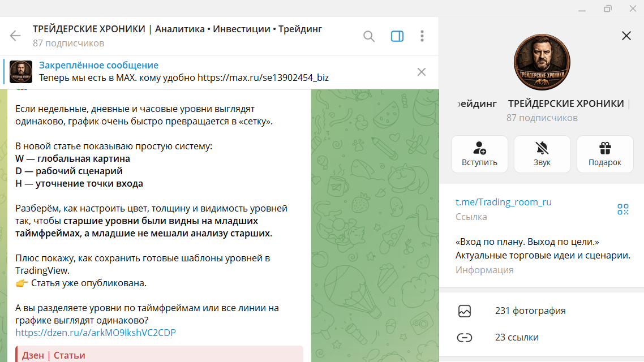Click the line 'W — глобальная картина'
The width and height of the screenshot is (644, 362).
click(x=72, y=158)
